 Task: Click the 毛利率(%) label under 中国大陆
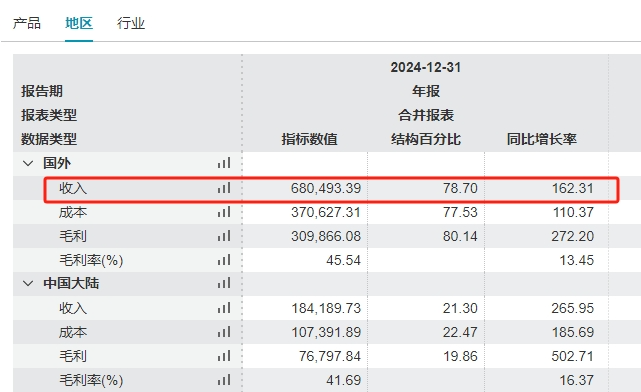click(x=91, y=381)
